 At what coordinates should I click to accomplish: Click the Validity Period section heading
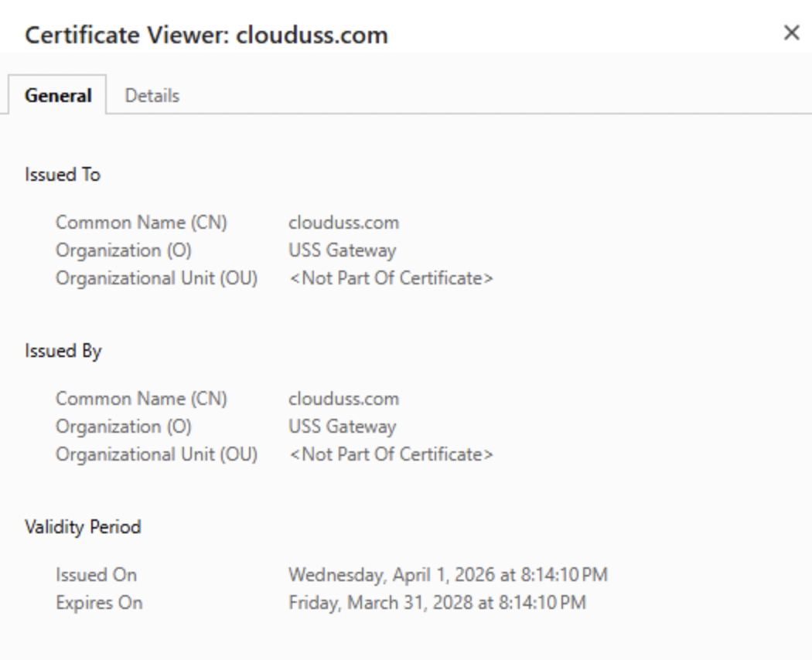[83, 527]
